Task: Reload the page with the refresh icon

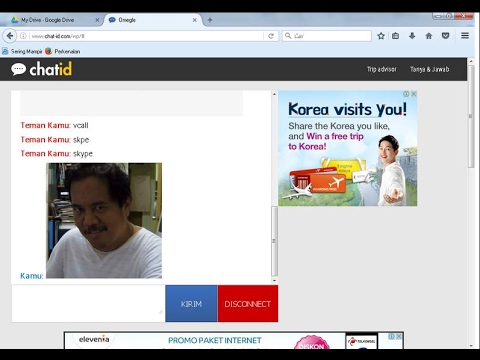Action: [271, 36]
